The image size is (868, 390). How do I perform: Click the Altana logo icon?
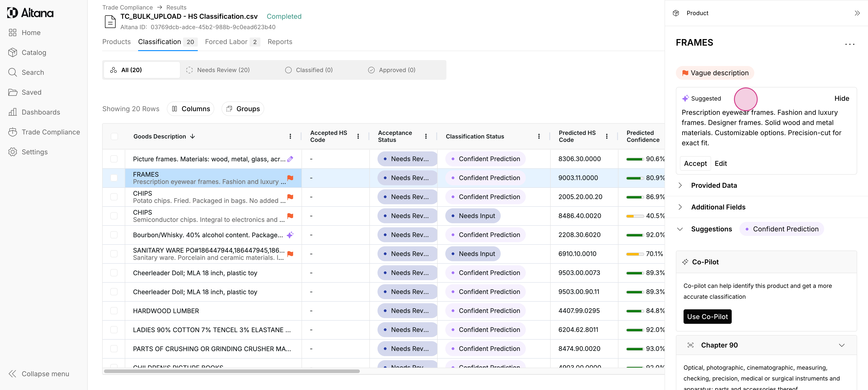click(12, 13)
